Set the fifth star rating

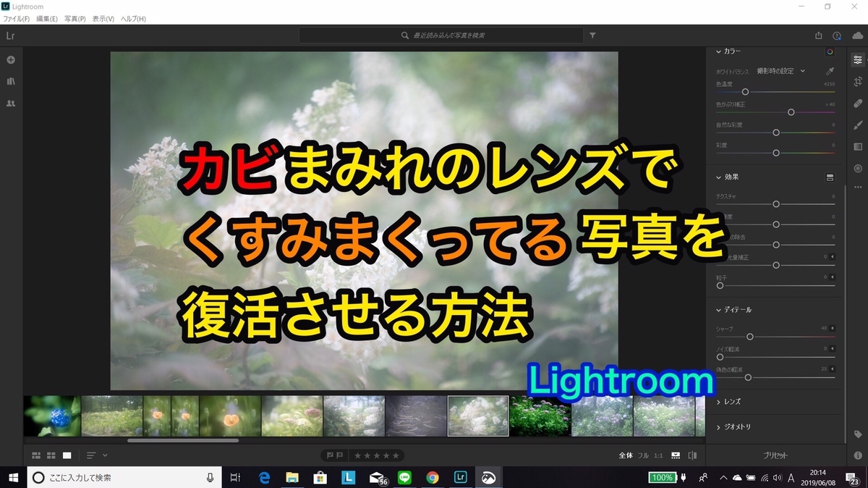point(396,455)
